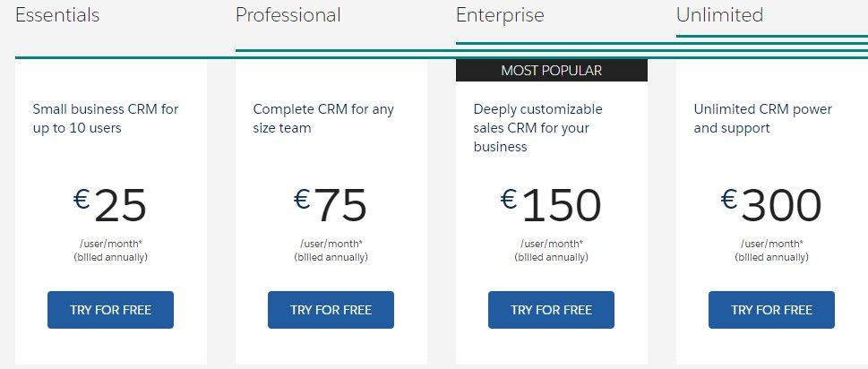Start the free trial for Professional
The height and width of the screenshot is (369, 868).
(331, 310)
